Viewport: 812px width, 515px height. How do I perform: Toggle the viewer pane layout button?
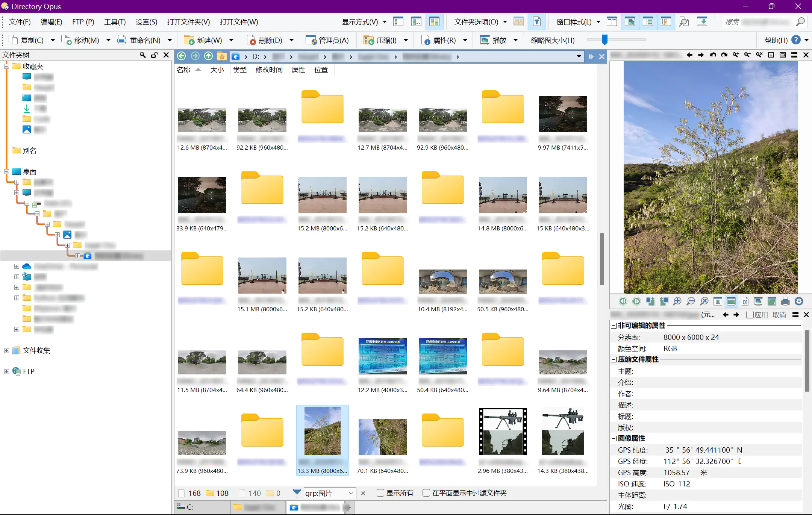[x=630, y=22]
